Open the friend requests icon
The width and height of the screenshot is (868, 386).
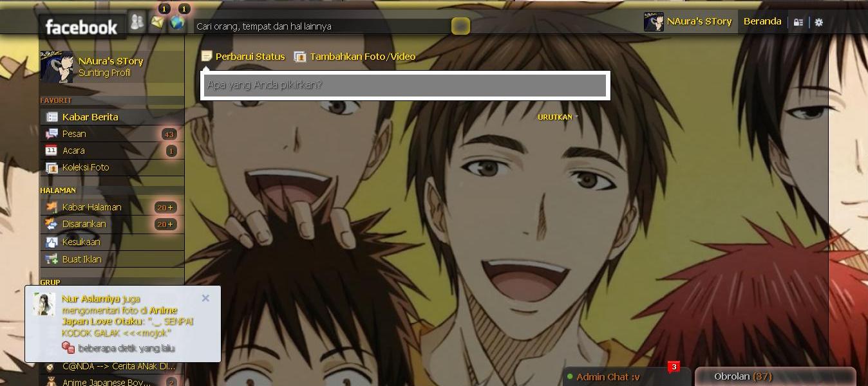137,22
